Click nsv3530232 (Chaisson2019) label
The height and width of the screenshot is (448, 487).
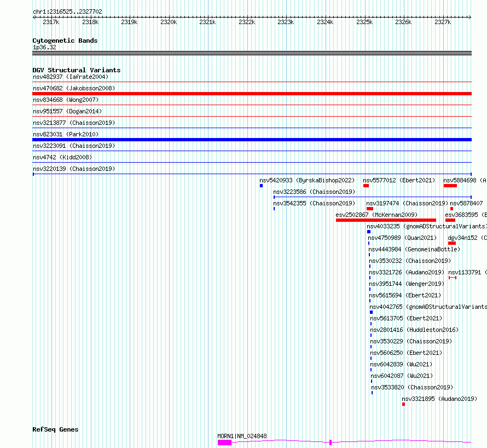(x=410, y=261)
